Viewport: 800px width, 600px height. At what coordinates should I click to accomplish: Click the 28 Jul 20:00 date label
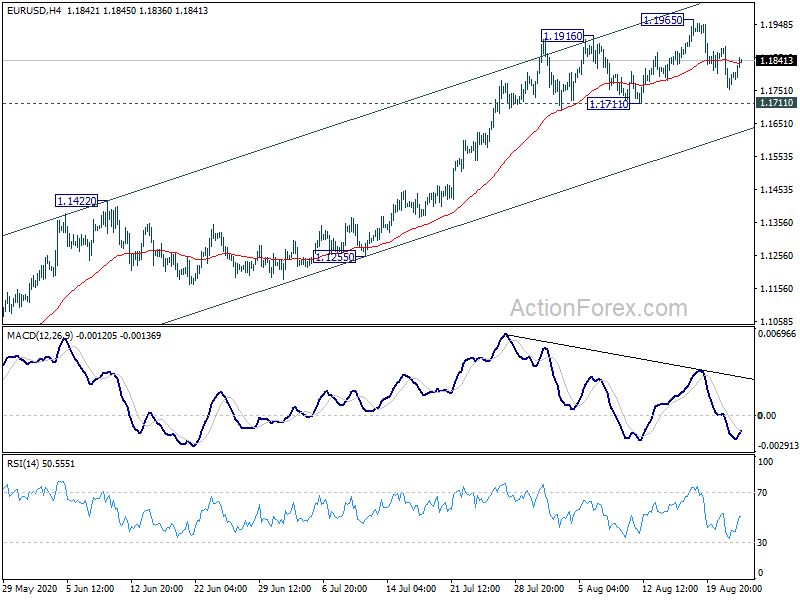point(539,589)
